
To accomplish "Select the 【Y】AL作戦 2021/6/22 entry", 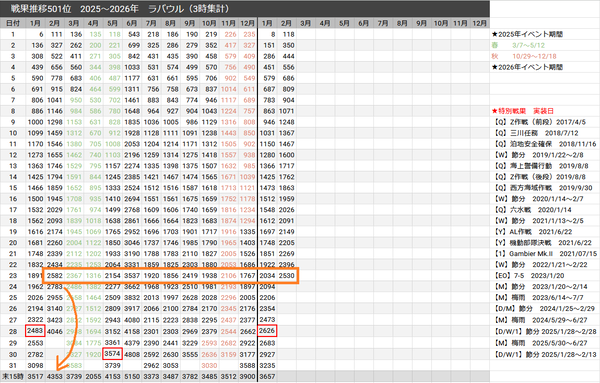I will point(533,232).
